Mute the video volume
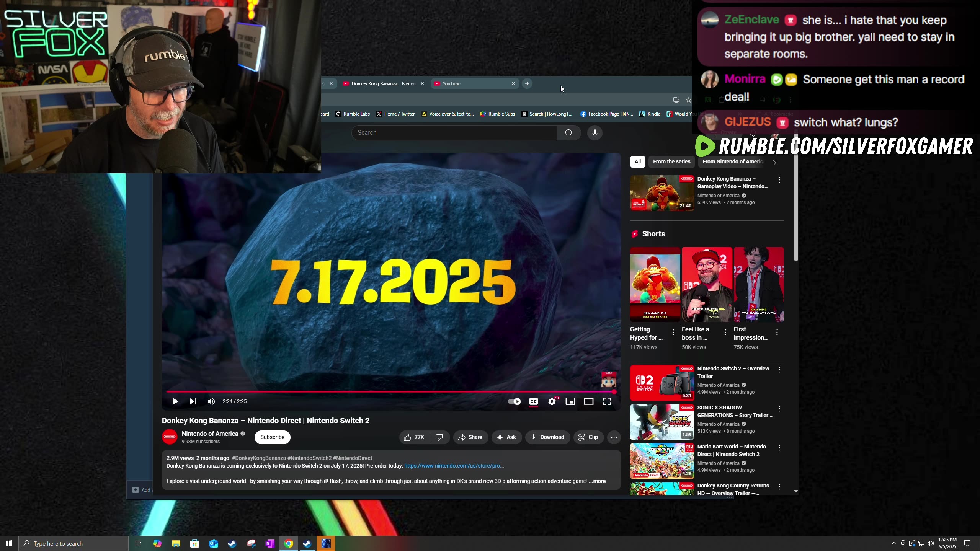This screenshot has width=980, height=551. (211, 401)
